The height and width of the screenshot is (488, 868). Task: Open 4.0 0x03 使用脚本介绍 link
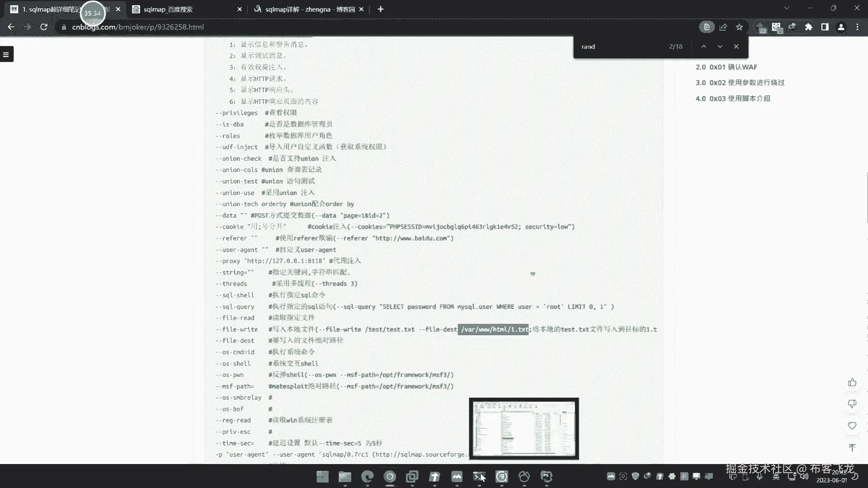click(733, 99)
